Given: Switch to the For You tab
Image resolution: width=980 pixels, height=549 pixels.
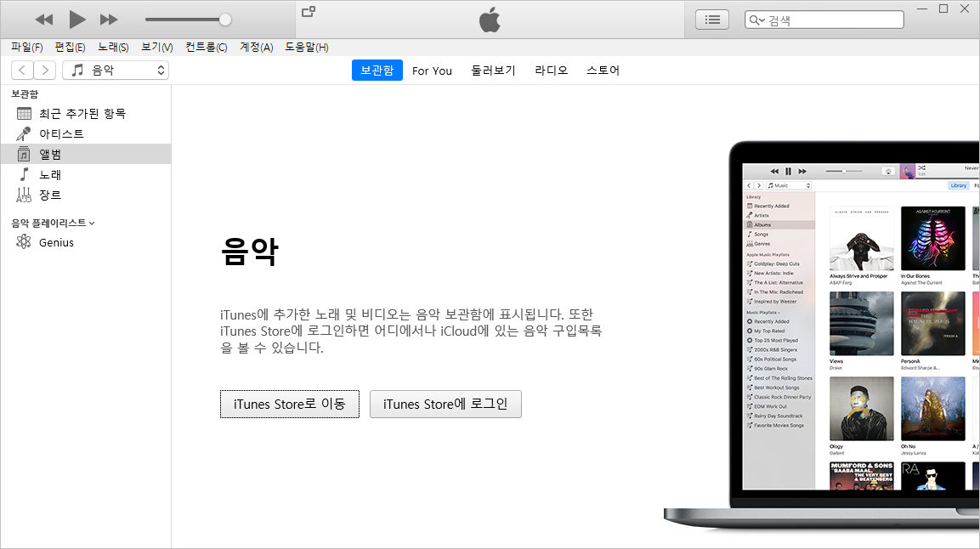Looking at the screenshot, I should point(432,71).
